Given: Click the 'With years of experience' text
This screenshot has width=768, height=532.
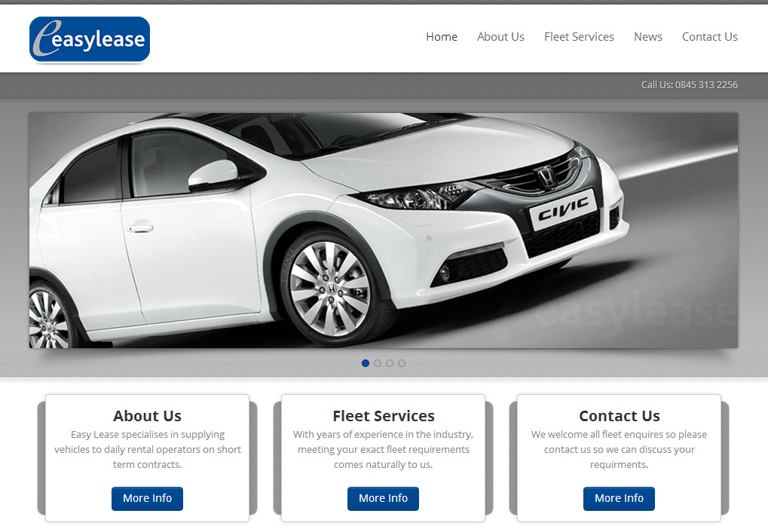Looking at the screenshot, I should 384,449.
